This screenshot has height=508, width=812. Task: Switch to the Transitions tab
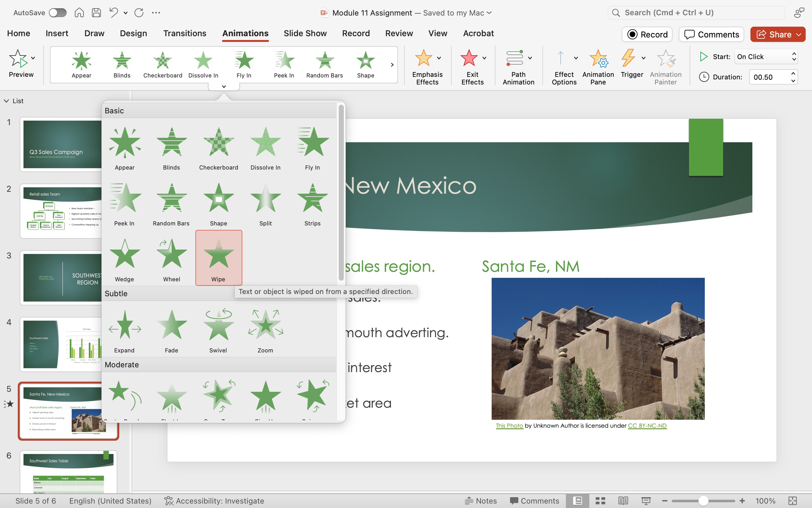pyautogui.click(x=185, y=33)
